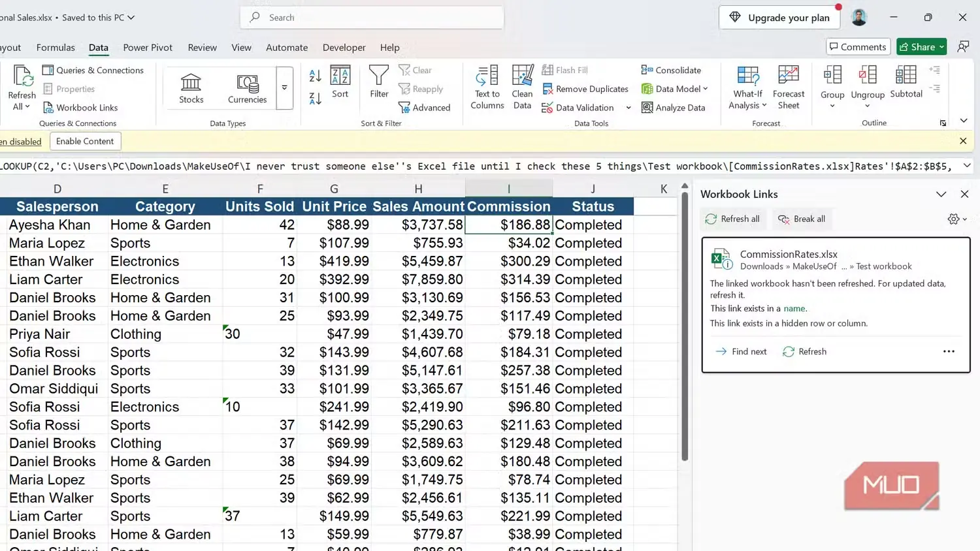Expand the Data Types gallery
980x551 pixels.
pos(284,87)
